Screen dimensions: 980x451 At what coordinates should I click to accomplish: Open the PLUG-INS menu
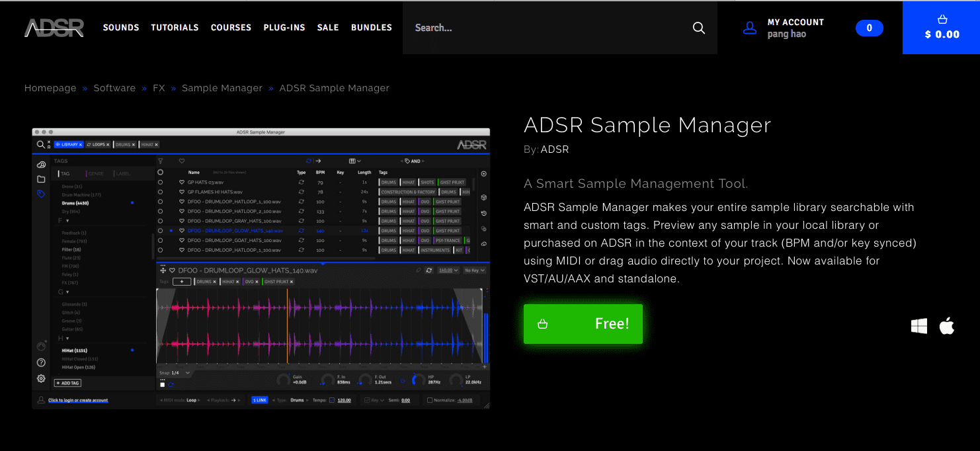pos(284,28)
